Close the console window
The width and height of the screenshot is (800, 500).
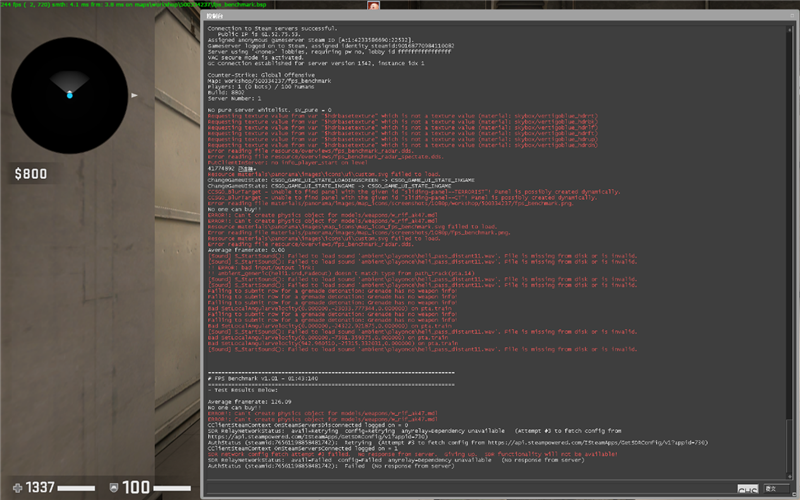click(x=793, y=16)
